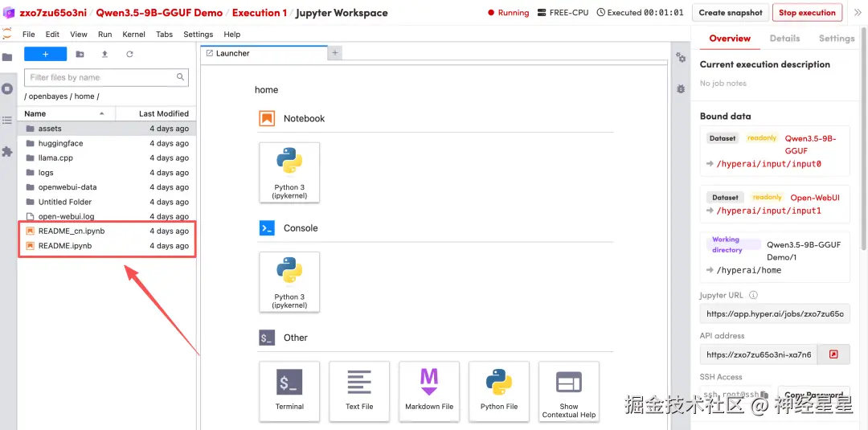The image size is (868, 430).
Task: Open the View menu
Action: pos(79,35)
